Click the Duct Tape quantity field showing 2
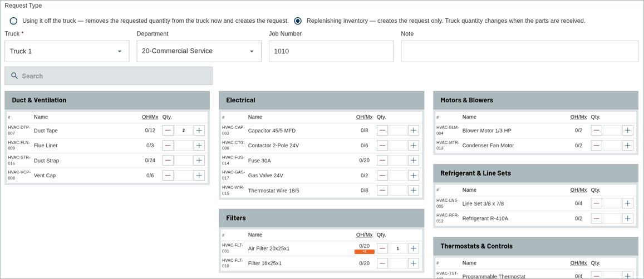The height and width of the screenshot is (279, 644). coord(184,131)
